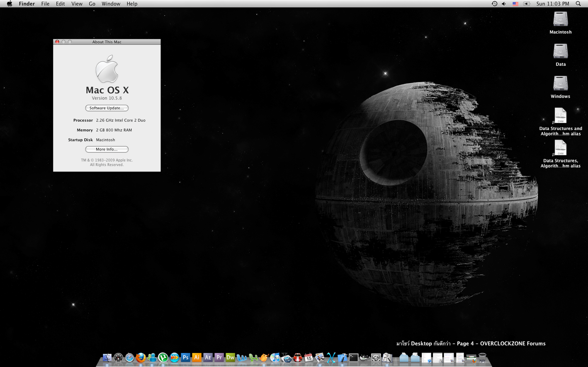
Task: Launch the orange bird app in dock
Action: [264, 357]
